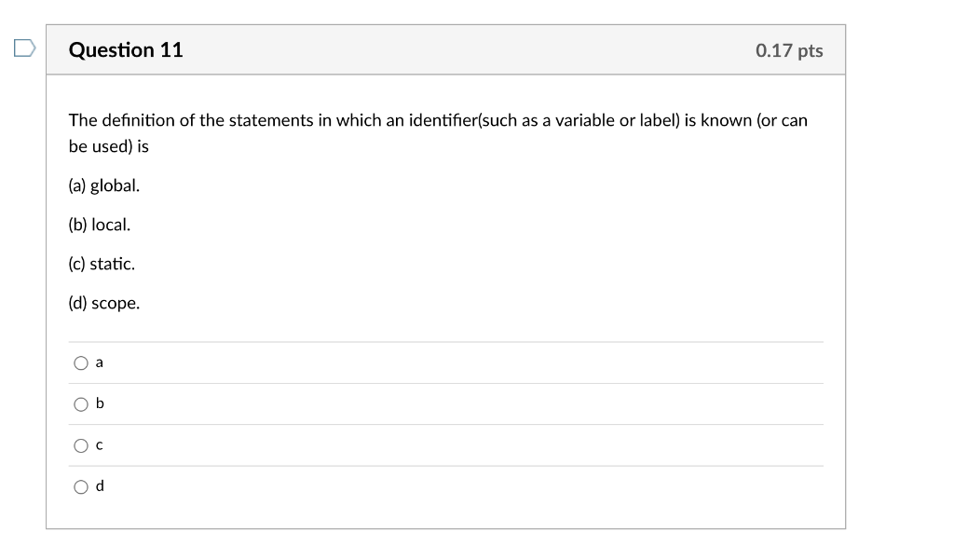Pick answer c radio button
Screen dimensions: 954x560
81,445
